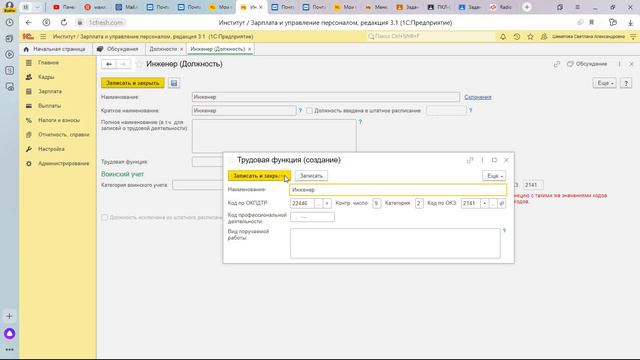Click the browser reload icon

64,22
